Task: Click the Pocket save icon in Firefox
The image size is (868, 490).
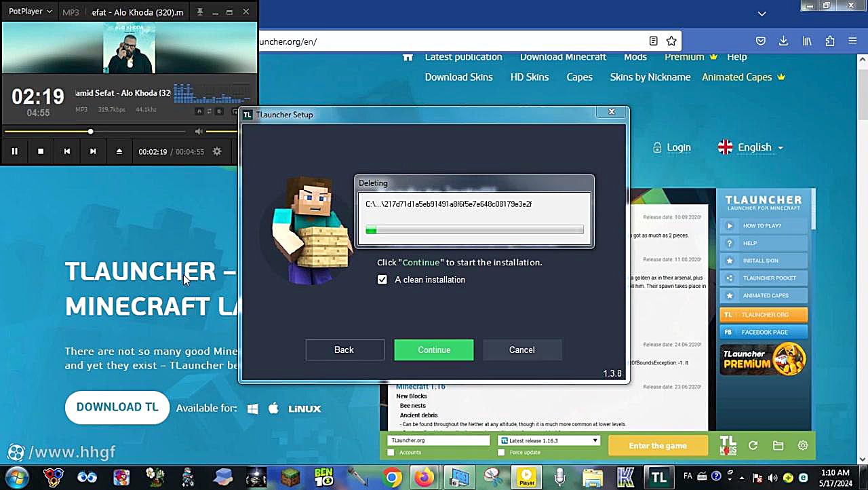Action: pos(761,41)
